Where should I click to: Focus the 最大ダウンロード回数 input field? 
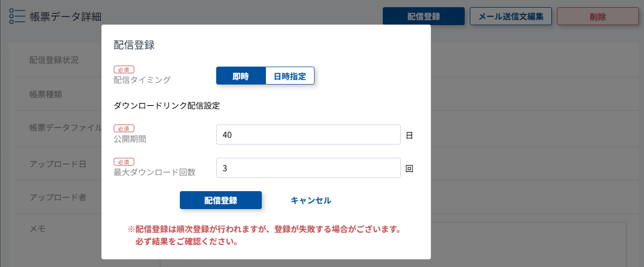pyautogui.click(x=308, y=168)
